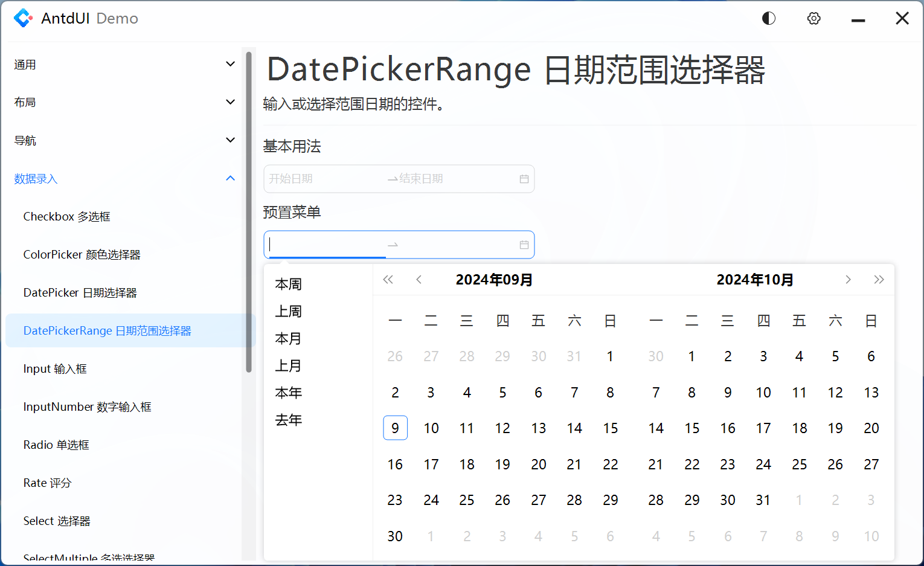Expand the 通用 sidebar section
Image resolution: width=924 pixels, height=566 pixels.
[124, 64]
